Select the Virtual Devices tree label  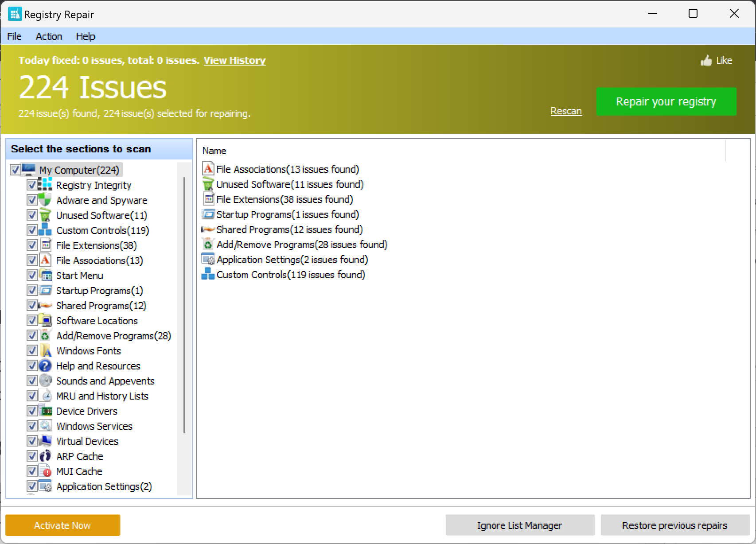[x=87, y=441]
